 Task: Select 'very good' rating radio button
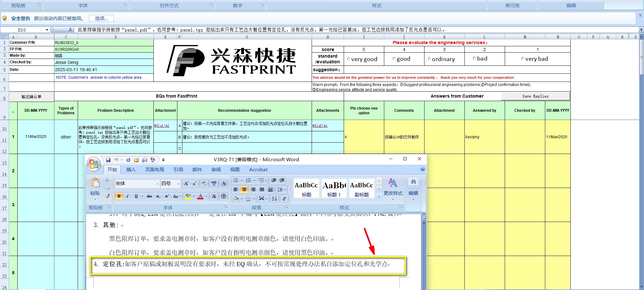tap(349, 59)
